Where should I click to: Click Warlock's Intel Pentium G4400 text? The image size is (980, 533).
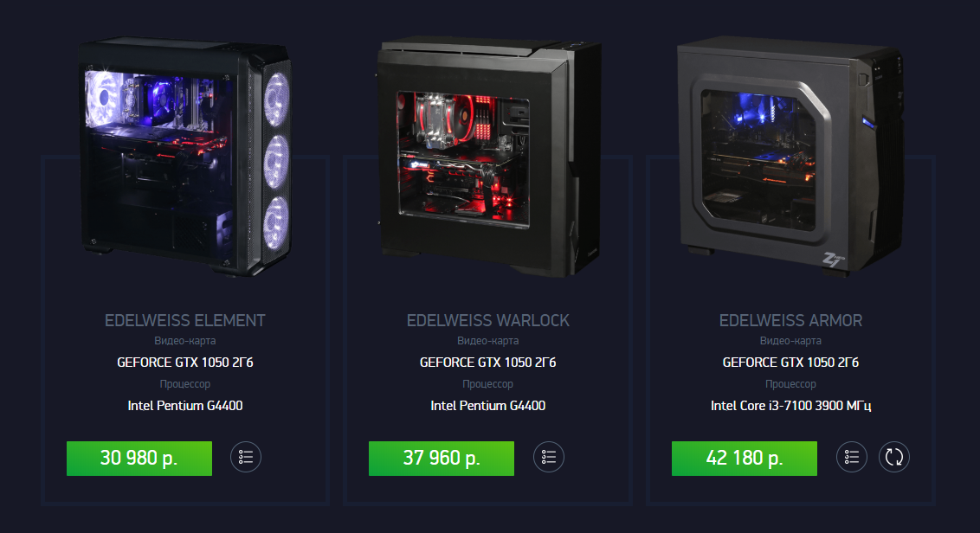[x=488, y=406]
